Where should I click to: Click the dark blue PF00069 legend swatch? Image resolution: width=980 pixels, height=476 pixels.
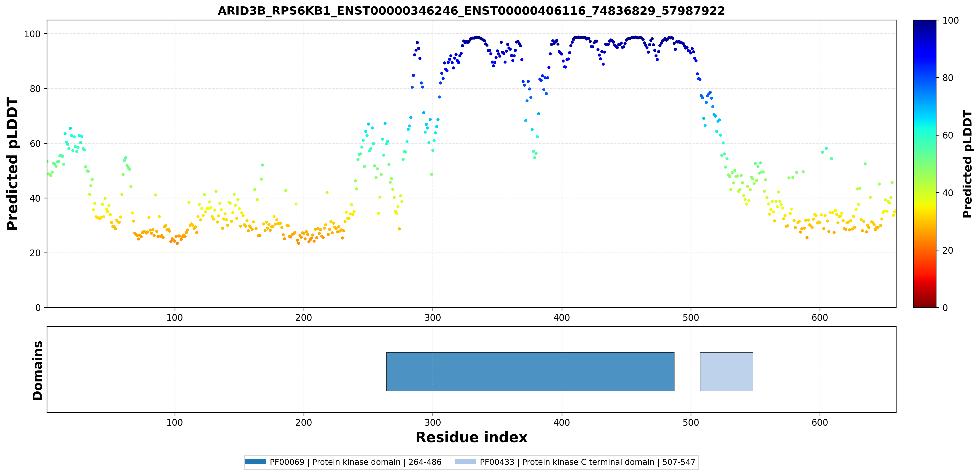click(255, 462)
